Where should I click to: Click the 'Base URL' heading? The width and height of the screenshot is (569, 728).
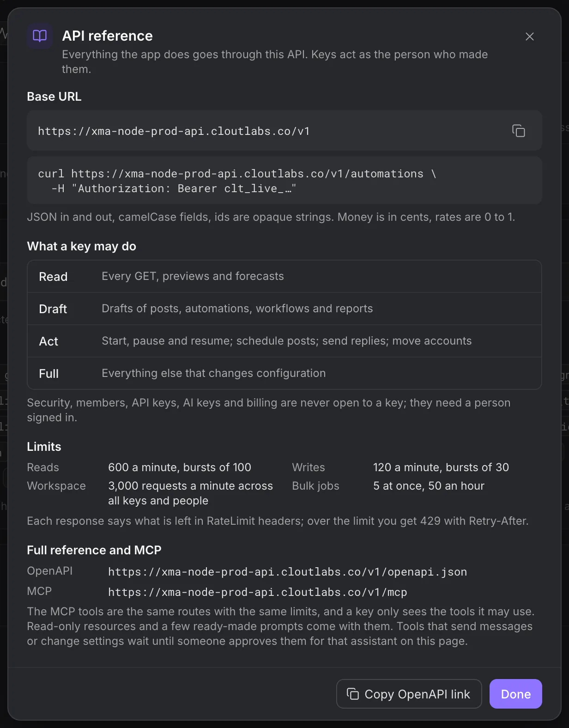tap(54, 97)
